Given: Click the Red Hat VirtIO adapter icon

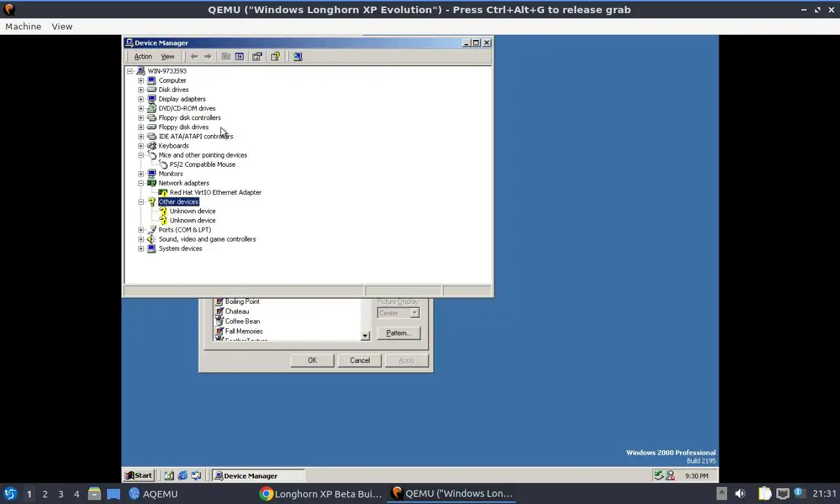Looking at the screenshot, I should point(163,192).
